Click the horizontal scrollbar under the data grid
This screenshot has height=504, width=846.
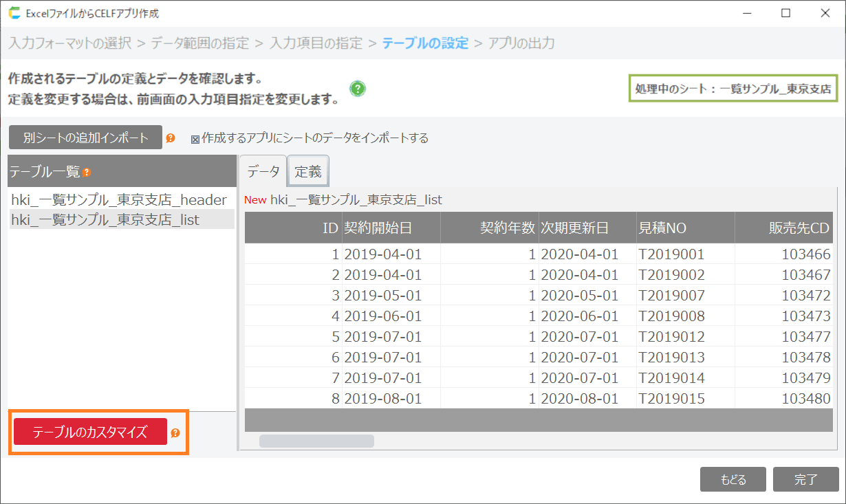tap(316, 441)
